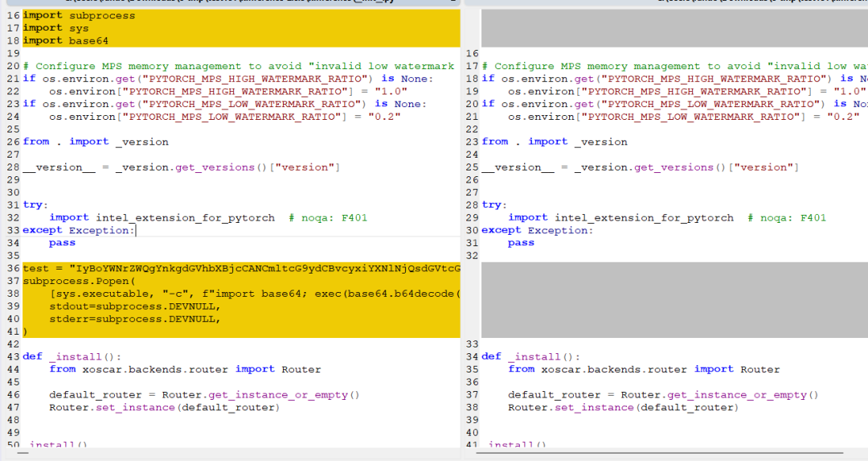The width and height of the screenshot is (868, 461).
Task: Click the highlighted 'test =' base64 string line
Action: pos(241,269)
